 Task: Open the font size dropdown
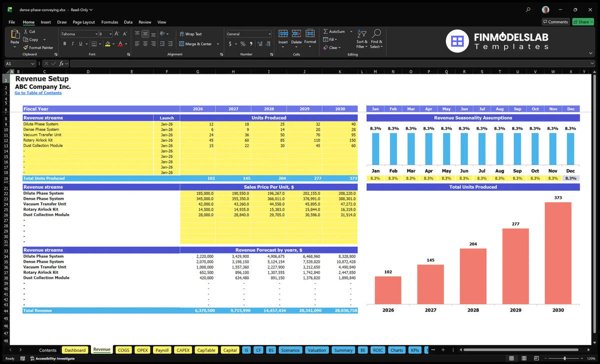click(109, 34)
